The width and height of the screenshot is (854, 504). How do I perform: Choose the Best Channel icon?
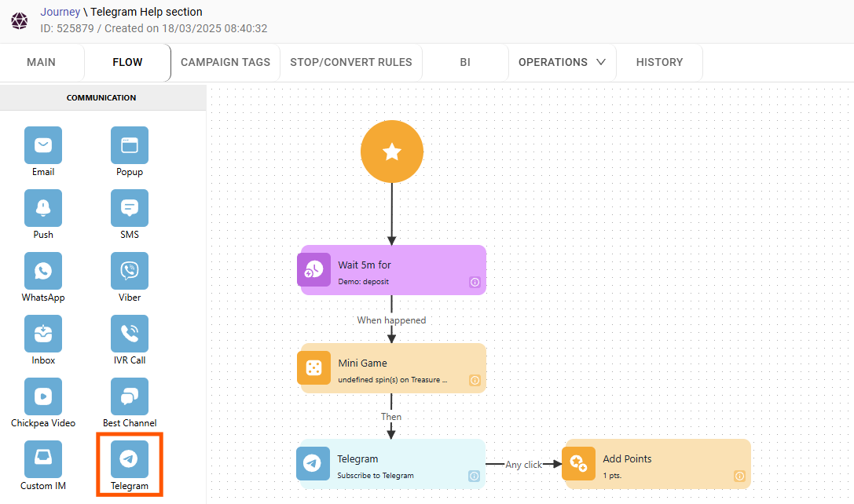(x=130, y=396)
